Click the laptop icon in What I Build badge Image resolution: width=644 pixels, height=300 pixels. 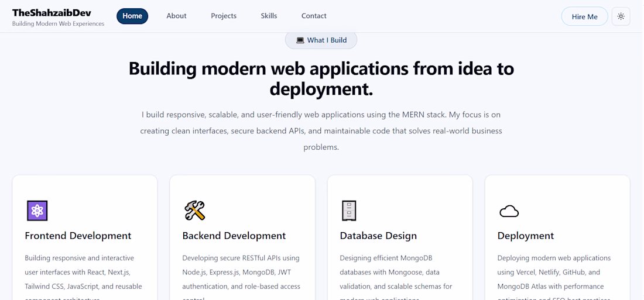(x=300, y=40)
